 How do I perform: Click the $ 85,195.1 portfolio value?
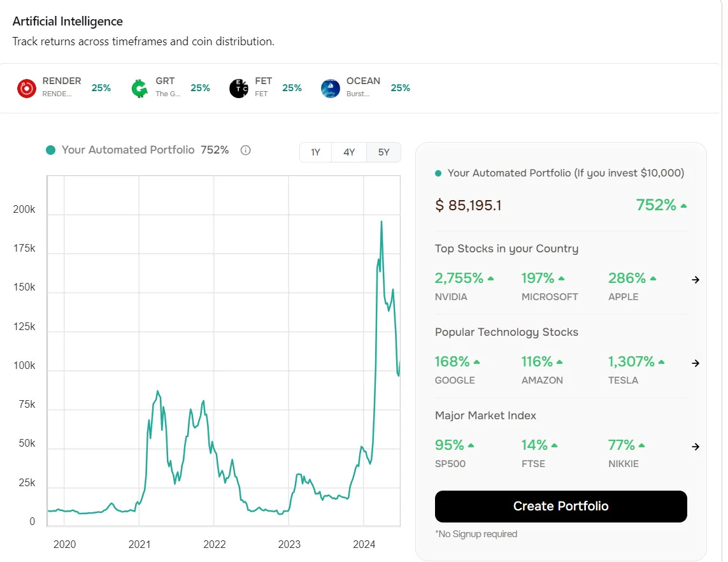click(468, 205)
